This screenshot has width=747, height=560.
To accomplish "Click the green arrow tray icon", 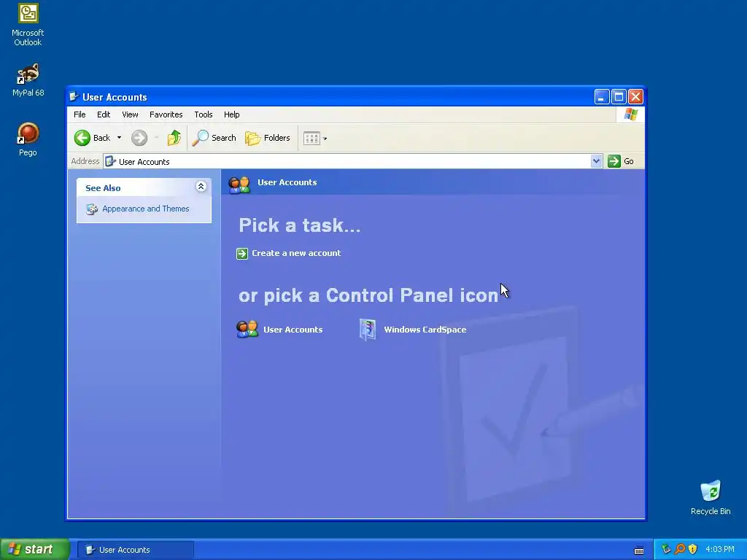I will coord(666,550).
